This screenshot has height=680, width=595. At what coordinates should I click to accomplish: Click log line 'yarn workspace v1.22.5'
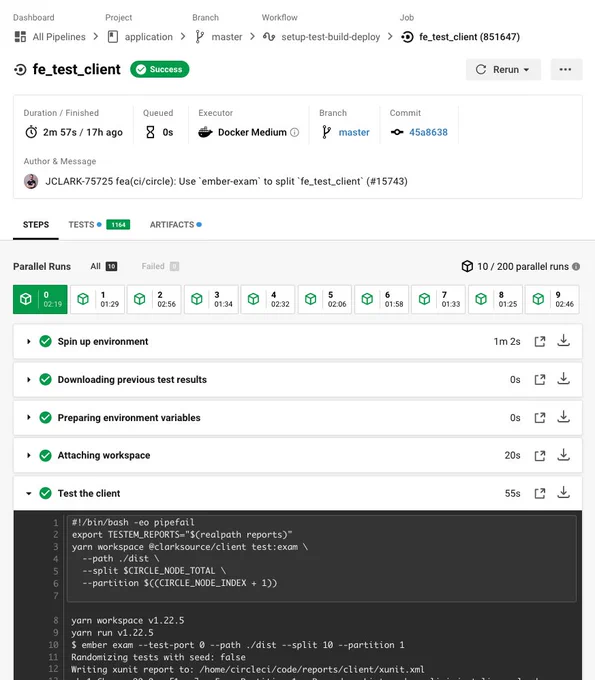click(128, 621)
